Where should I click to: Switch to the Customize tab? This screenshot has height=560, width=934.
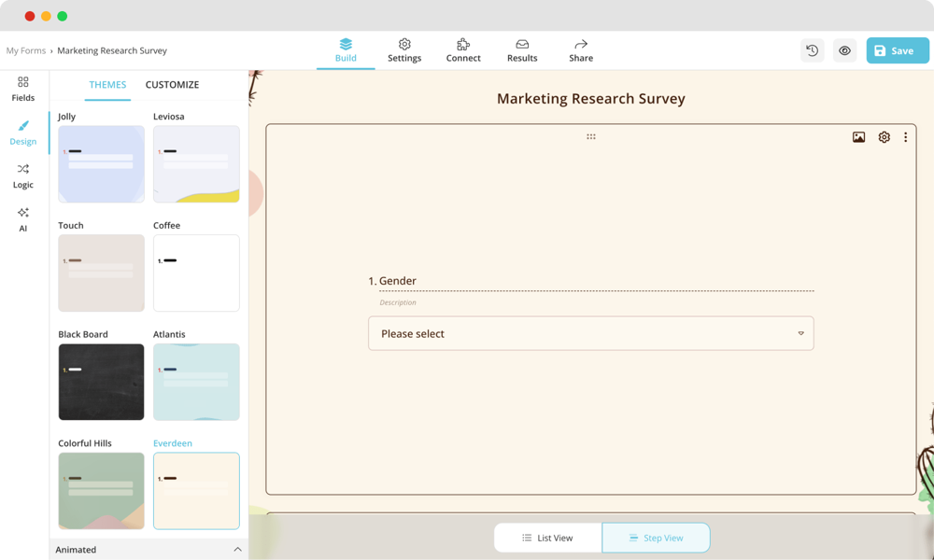click(172, 84)
